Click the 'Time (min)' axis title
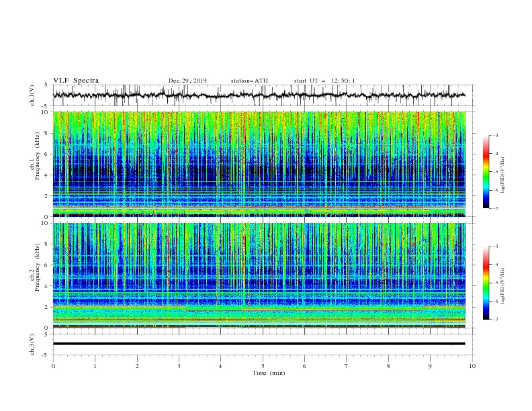 (269, 373)
